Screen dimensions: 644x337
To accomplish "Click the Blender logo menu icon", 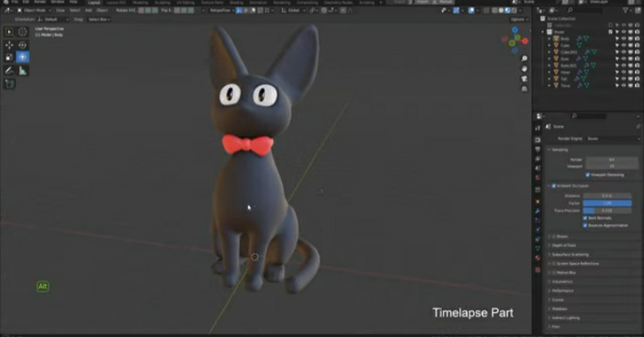I will pyautogui.click(x=5, y=2).
